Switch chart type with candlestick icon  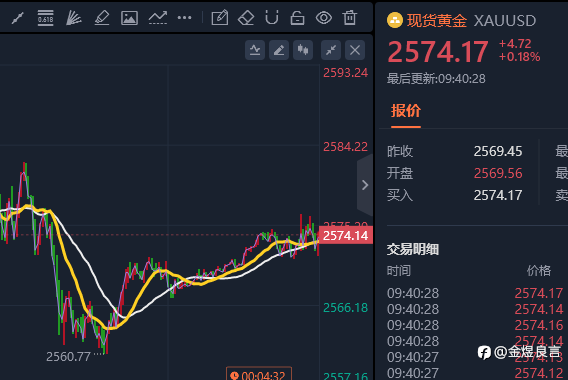pyautogui.click(x=303, y=50)
